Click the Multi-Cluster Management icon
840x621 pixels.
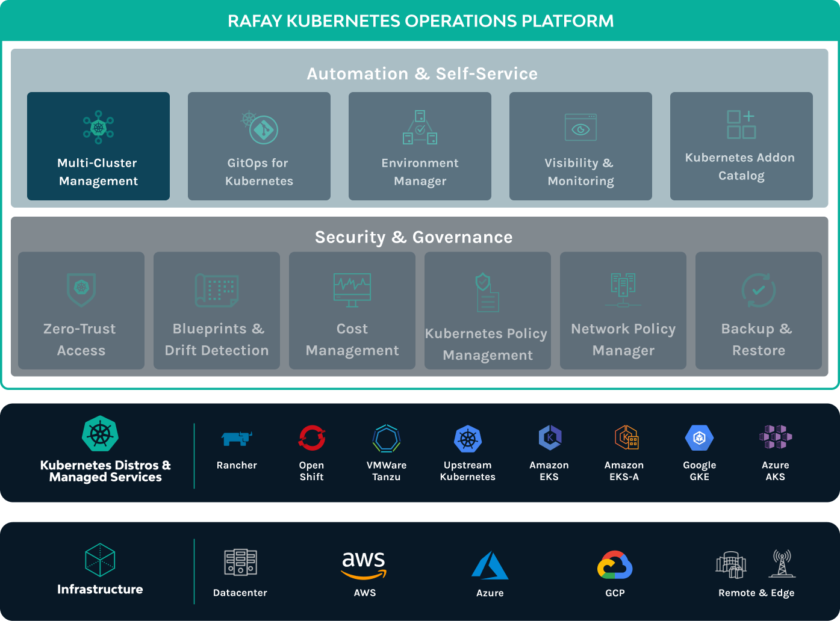pyautogui.click(x=98, y=127)
